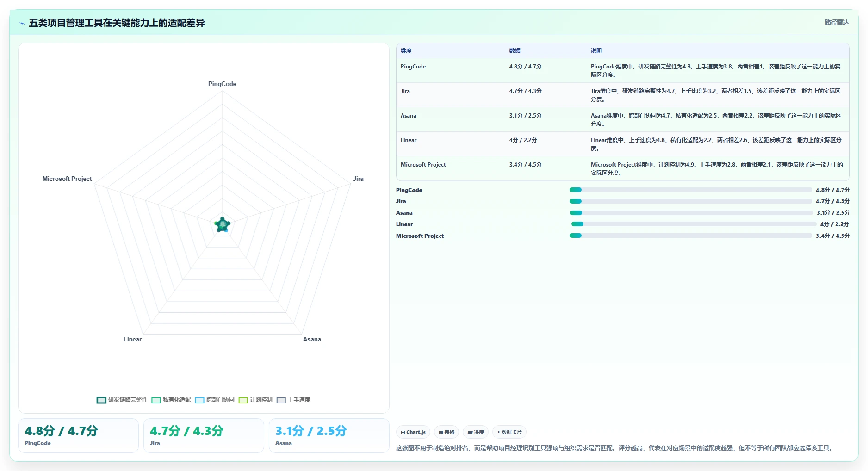Click the PingCode radar axis label
Screen dimensions: 868x471
coord(222,84)
